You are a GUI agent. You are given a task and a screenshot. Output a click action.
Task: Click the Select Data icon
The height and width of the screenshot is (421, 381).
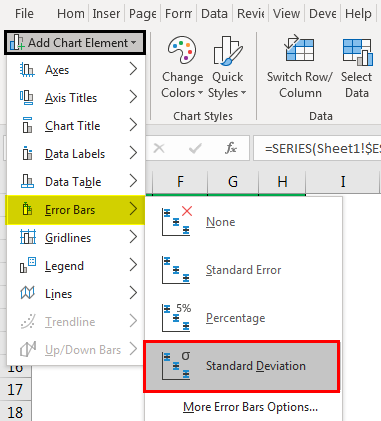(358, 52)
